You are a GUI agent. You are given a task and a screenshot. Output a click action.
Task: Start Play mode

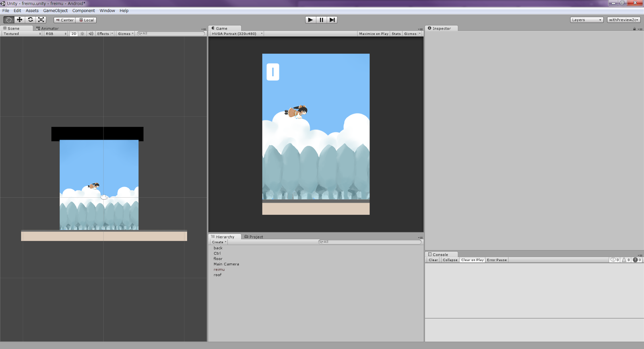pyautogui.click(x=310, y=20)
